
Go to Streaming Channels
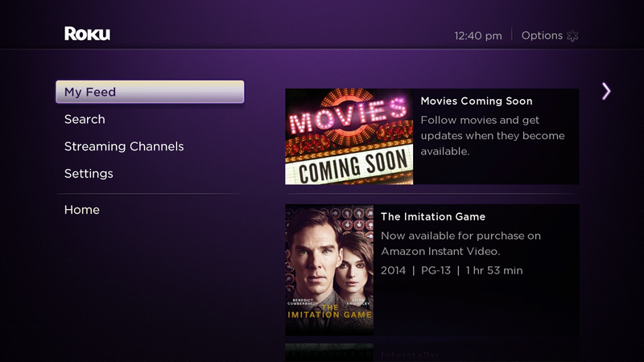[x=124, y=146]
